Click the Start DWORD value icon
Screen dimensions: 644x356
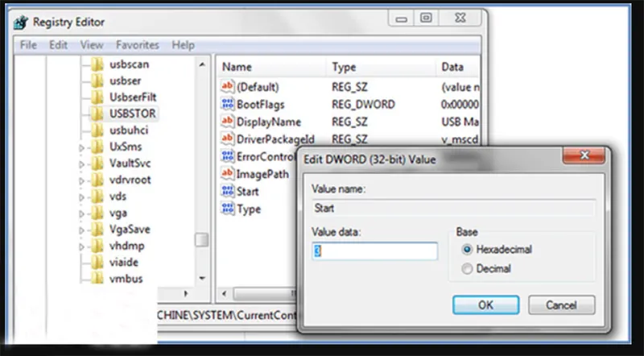click(x=228, y=192)
